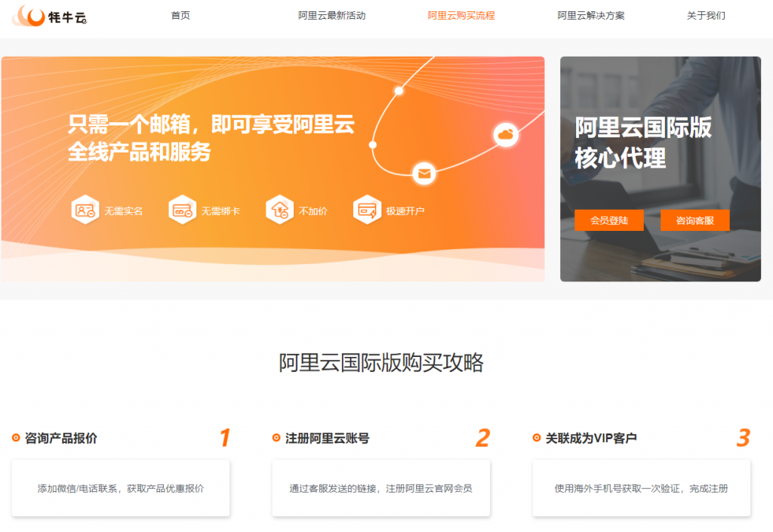The image size is (773, 532).
Task: Click the envelope mail icon on banner
Action: 424,174
